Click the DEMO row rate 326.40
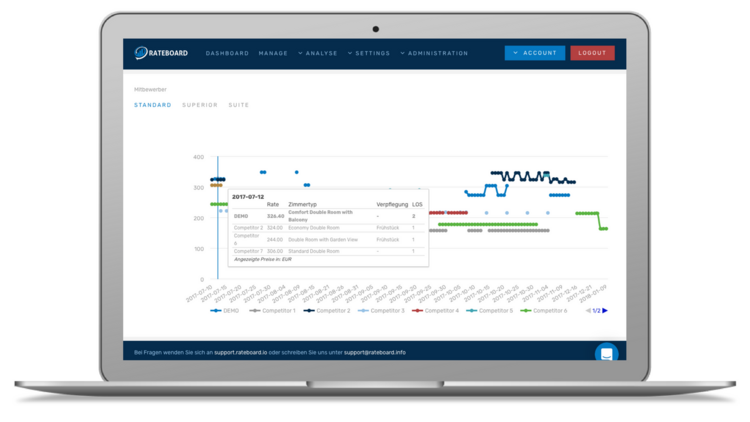 click(x=275, y=216)
